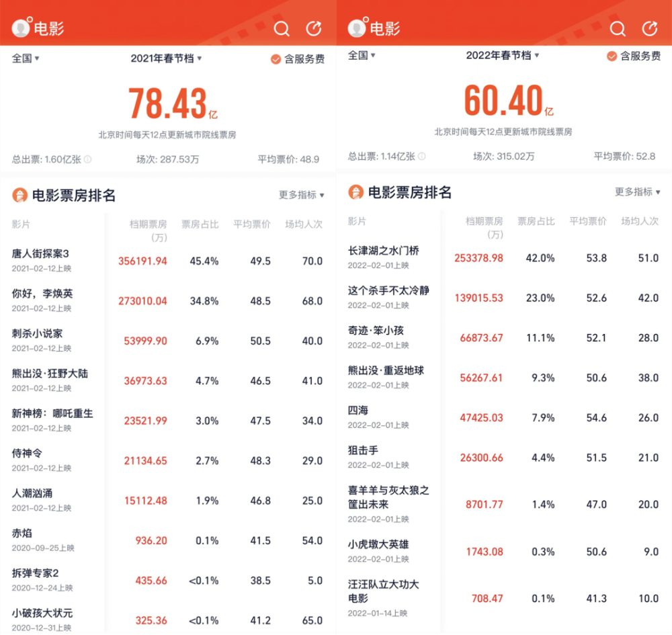Screen dimensions: 672x635
Task: Open 长津湖之水门桥 movie entry
Action: [x=504, y=257]
